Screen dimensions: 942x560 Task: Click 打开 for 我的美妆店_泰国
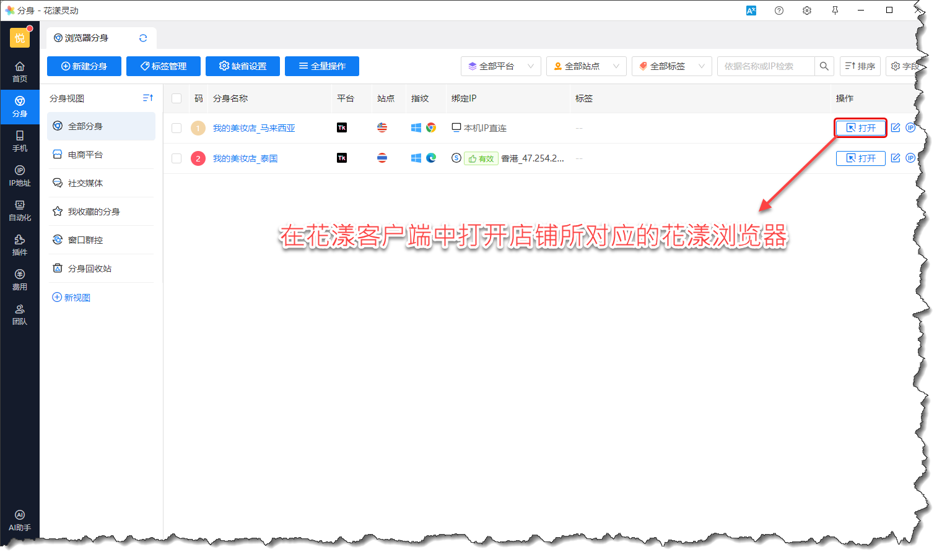pyautogui.click(x=861, y=158)
